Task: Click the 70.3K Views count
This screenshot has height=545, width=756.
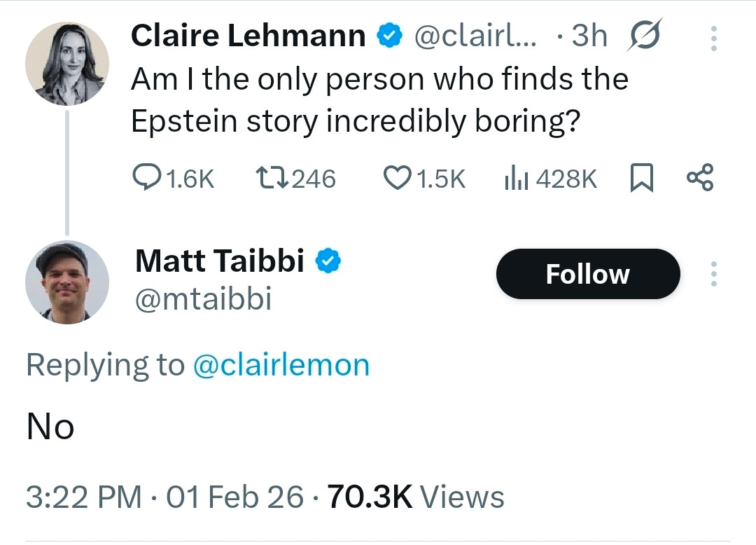Action: [x=416, y=497]
